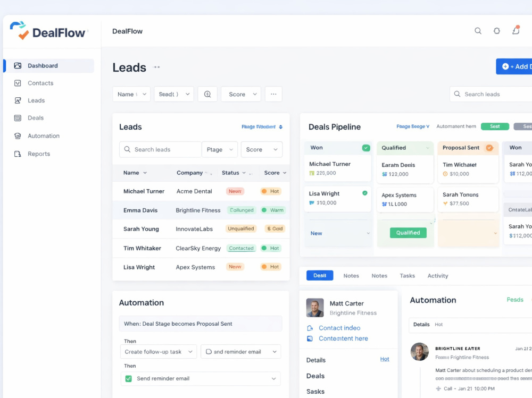The image size is (532, 398).
Task: Click the Warm score for Emma Davis
Action: 273,210
